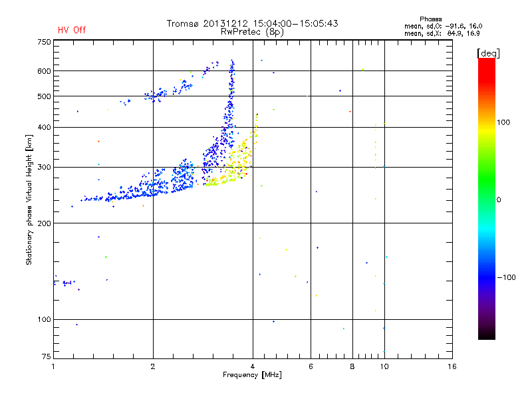Select the title "Tromsø 20131212 15:04:00-15:05:43"

252,23
